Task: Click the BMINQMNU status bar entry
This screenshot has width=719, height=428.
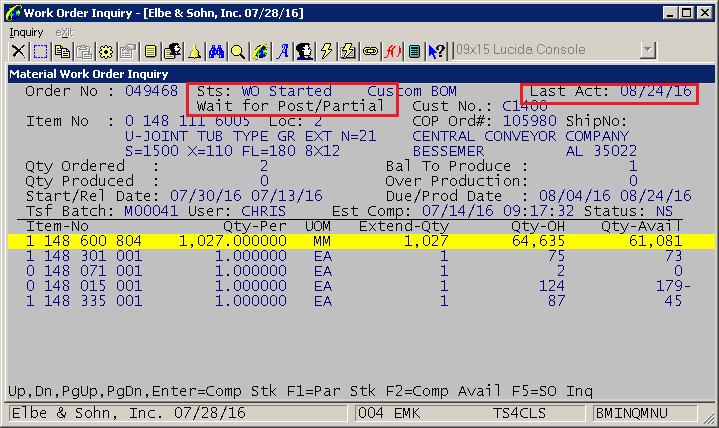Action: [645, 413]
